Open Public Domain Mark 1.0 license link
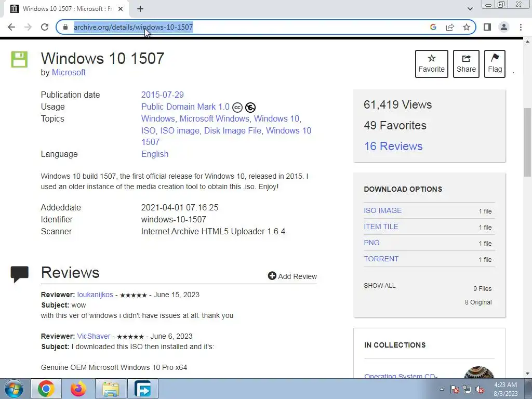The width and height of the screenshot is (532, 399). pos(185,107)
